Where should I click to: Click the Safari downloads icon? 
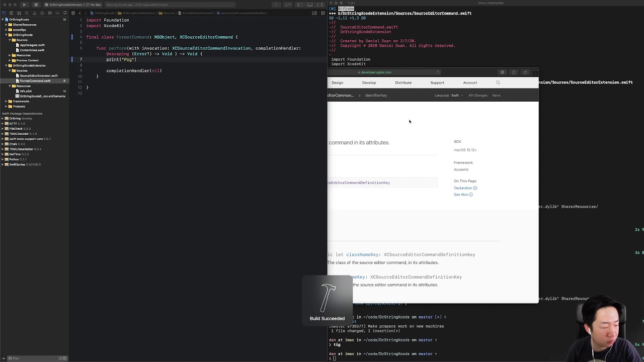pos(502,72)
